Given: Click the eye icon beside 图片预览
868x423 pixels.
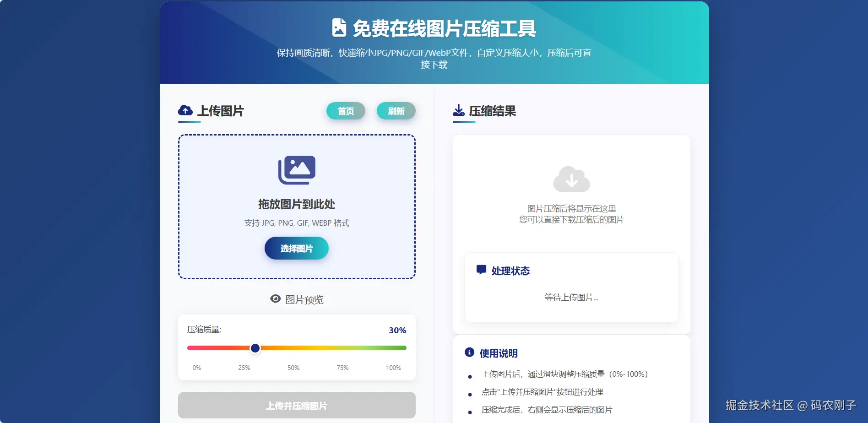Looking at the screenshot, I should [x=275, y=299].
